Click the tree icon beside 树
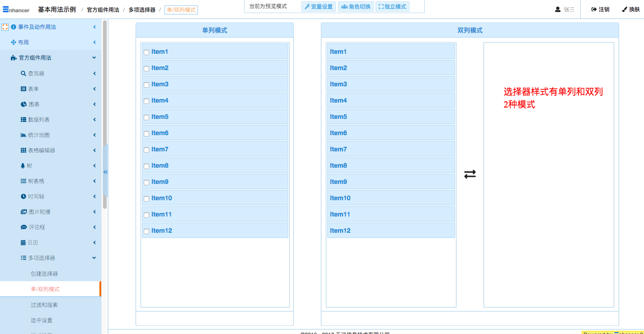This screenshot has width=644, height=334. pyautogui.click(x=23, y=166)
